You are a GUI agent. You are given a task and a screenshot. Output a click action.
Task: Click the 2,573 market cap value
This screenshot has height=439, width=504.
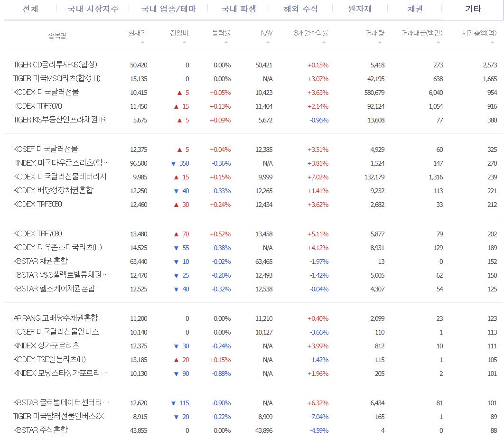point(490,65)
